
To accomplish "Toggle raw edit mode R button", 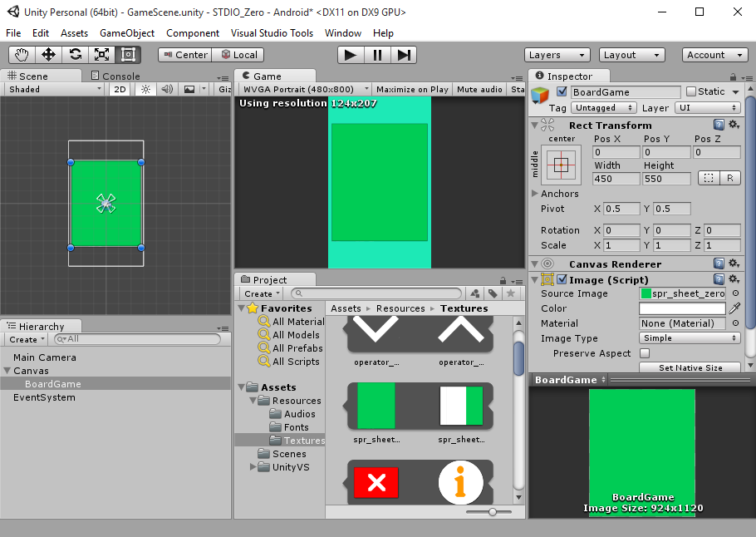I will pyautogui.click(x=730, y=178).
